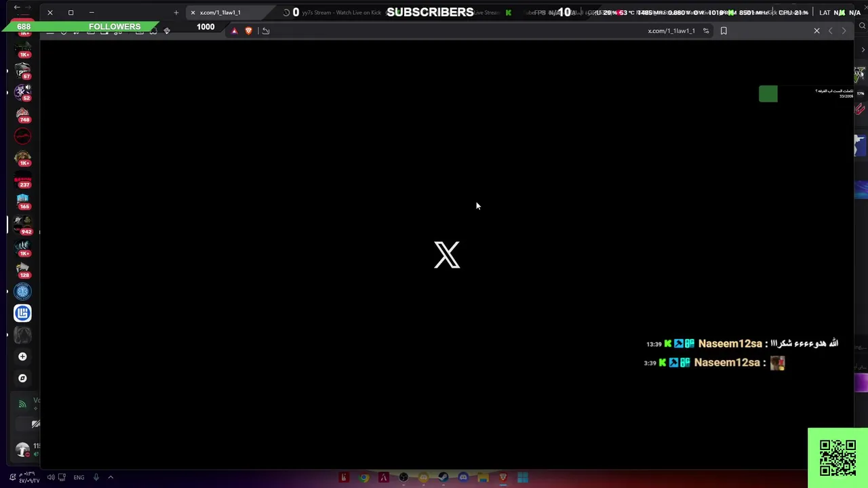This screenshot has height=488, width=868.
Task: Open the blue round emblem Discord server
Action: pyautogui.click(x=22, y=291)
